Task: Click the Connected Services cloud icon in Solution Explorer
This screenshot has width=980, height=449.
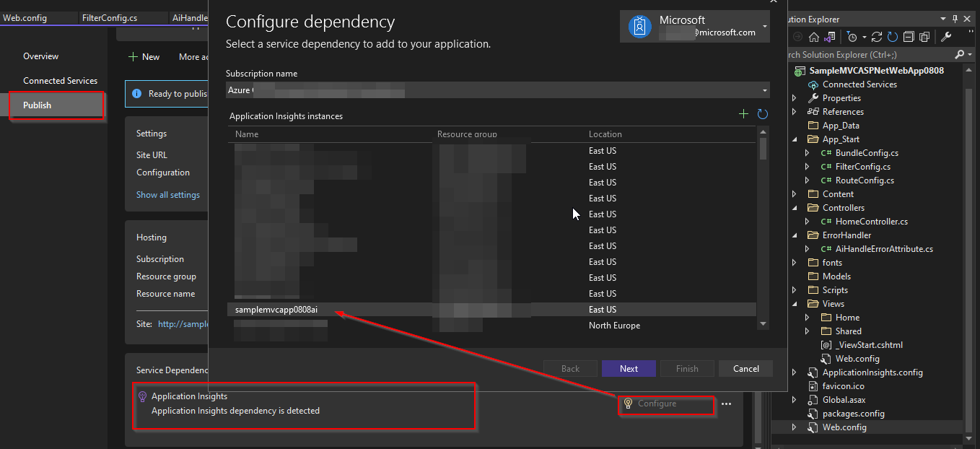Action: [x=813, y=84]
